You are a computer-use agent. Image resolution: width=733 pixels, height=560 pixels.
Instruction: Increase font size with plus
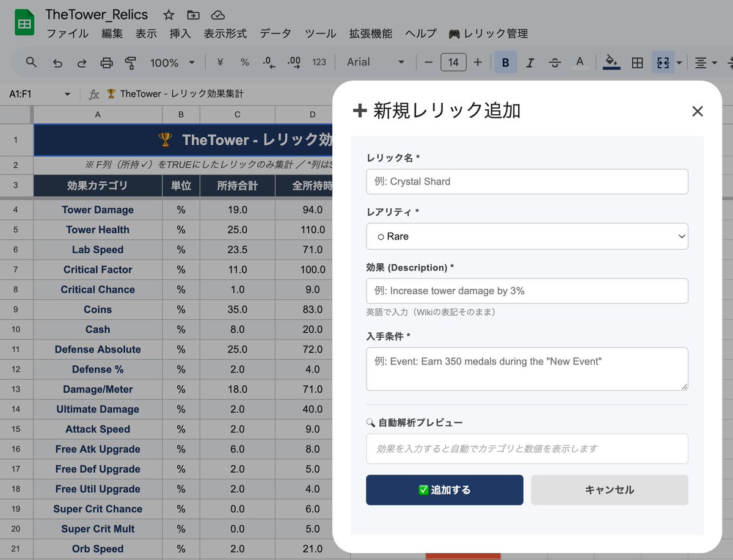[x=478, y=62]
